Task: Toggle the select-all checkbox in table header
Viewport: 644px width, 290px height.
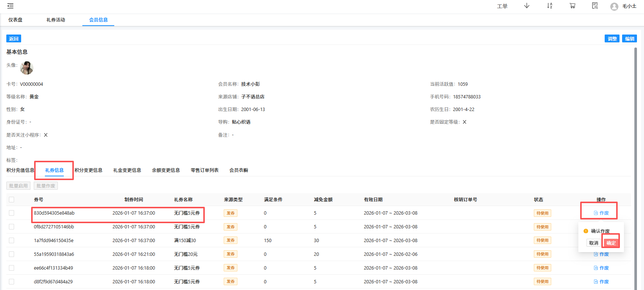Action: click(x=11, y=200)
